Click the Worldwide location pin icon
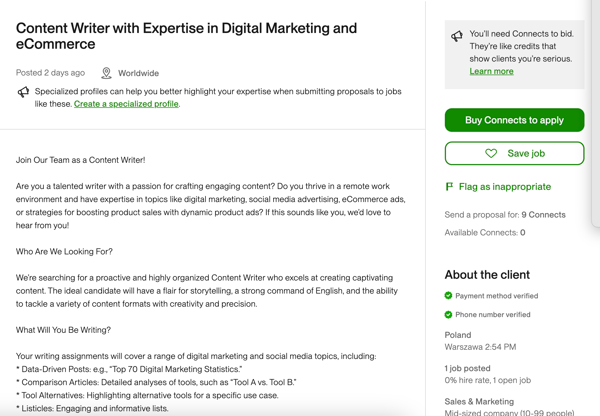The width and height of the screenshot is (600, 416). tap(106, 73)
